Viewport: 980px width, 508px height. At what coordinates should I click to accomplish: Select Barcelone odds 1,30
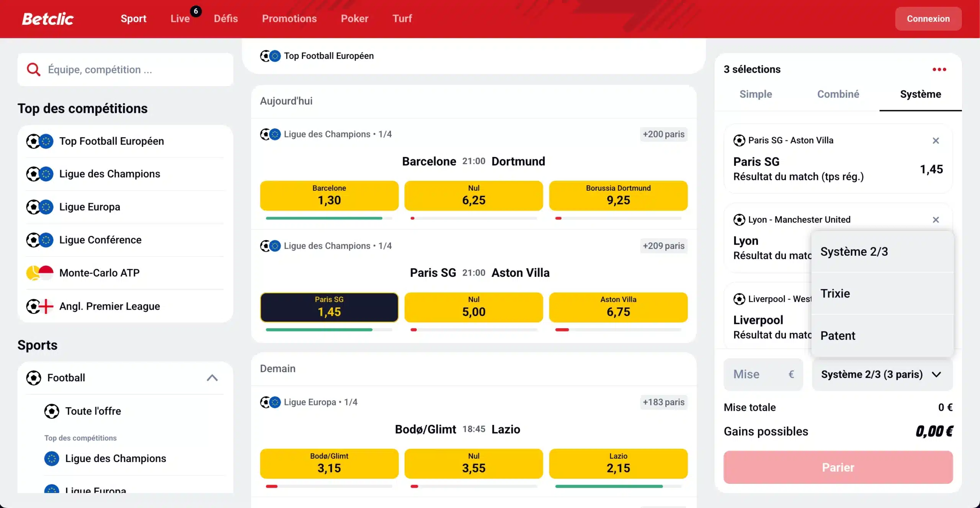(x=329, y=196)
